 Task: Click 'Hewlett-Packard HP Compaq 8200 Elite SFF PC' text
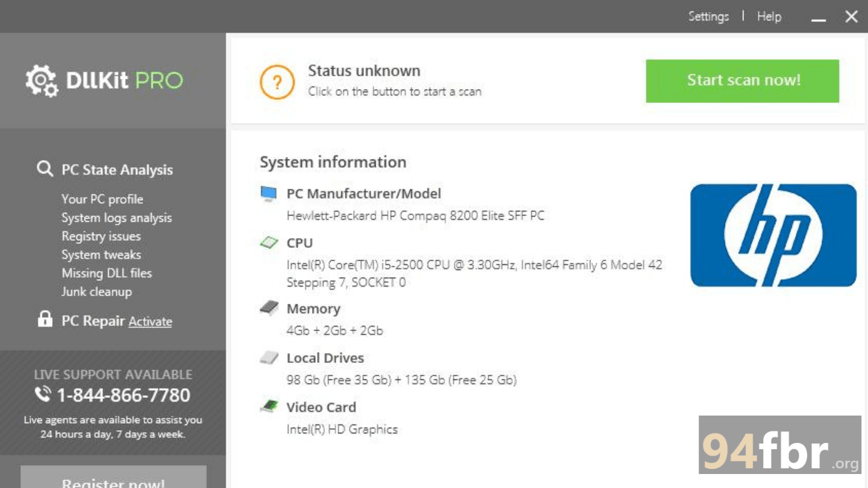[416, 215]
